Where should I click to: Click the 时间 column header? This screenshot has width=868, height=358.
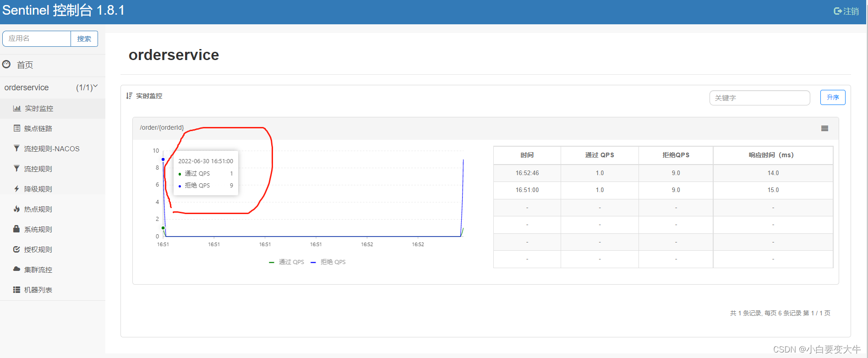click(527, 155)
